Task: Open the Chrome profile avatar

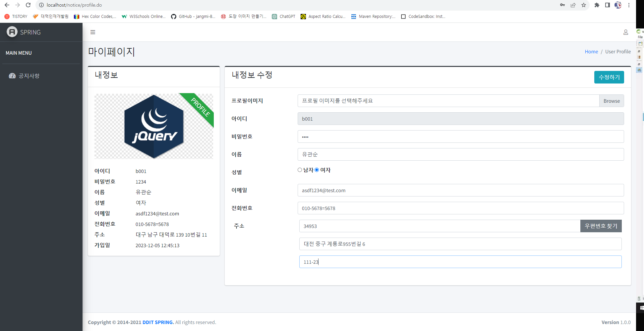Action: (x=618, y=5)
